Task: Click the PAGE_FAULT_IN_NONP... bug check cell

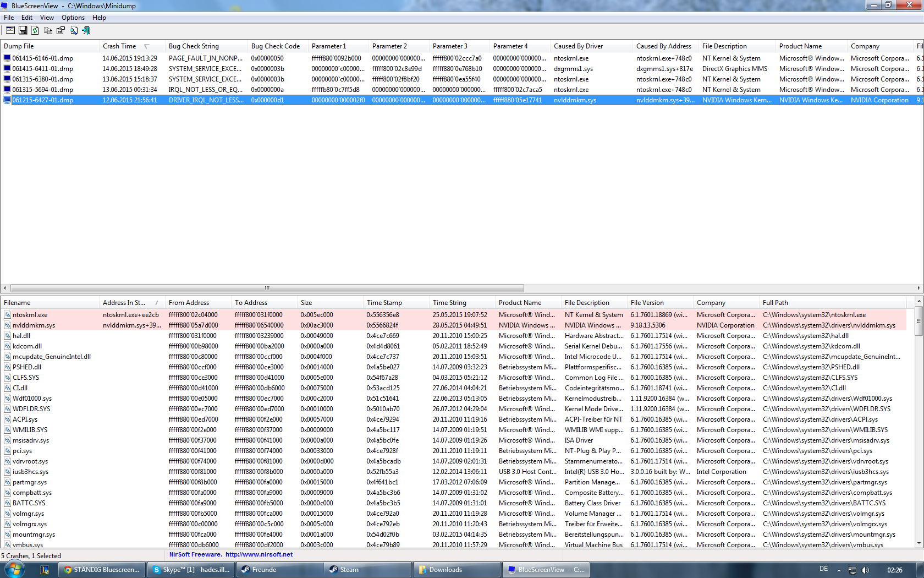Action: [x=206, y=58]
